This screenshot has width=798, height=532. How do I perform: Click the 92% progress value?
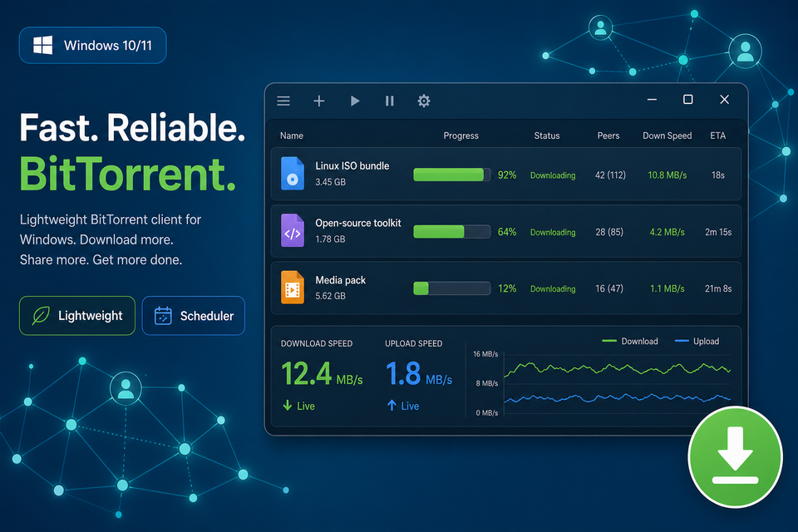tap(507, 175)
